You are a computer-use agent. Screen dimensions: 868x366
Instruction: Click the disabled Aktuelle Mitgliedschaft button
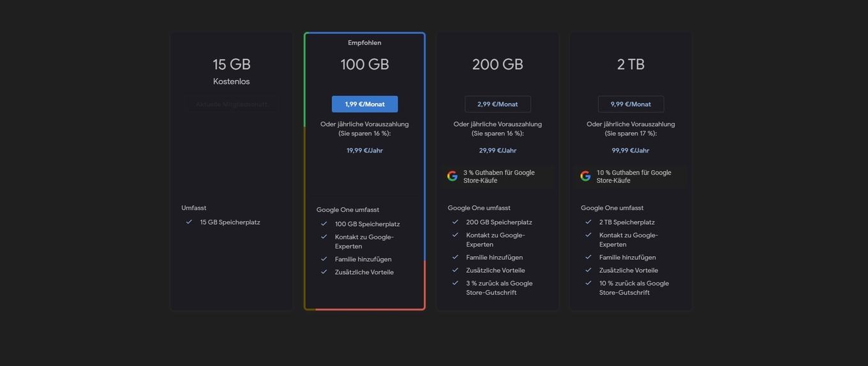pyautogui.click(x=232, y=104)
